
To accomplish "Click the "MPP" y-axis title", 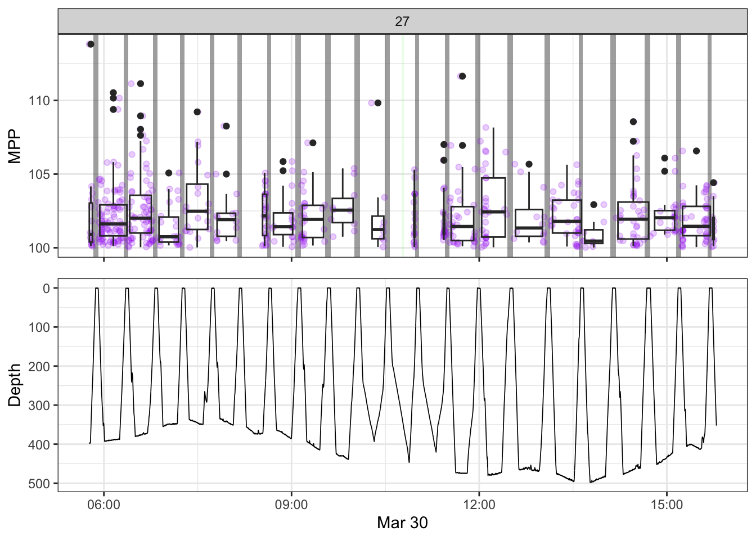I will tap(15, 146).
